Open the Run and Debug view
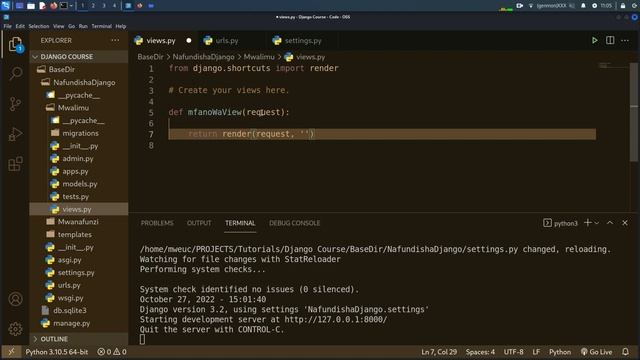The width and height of the screenshot is (640, 360). [16, 134]
